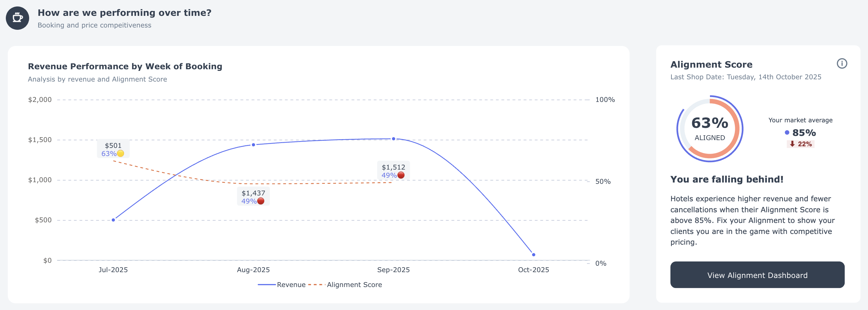The image size is (868, 310).
Task: Select the Sep-2025 revenue data point
Action: click(x=393, y=139)
